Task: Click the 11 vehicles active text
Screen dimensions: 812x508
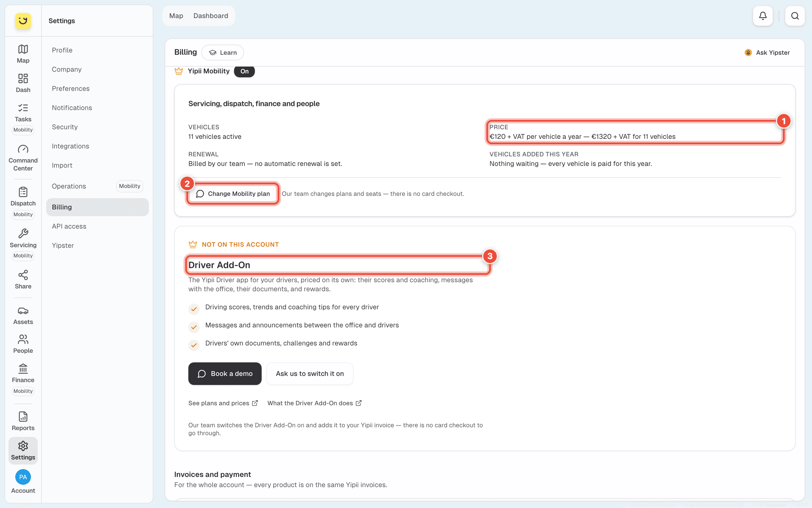Action: [215, 137]
